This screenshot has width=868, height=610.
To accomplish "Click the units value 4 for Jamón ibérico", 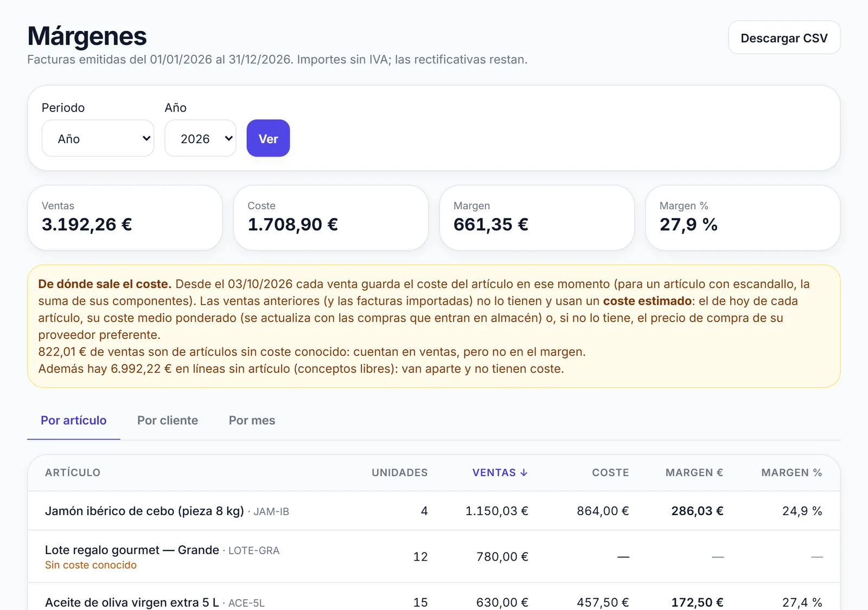I will pyautogui.click(x=424, y=511).
